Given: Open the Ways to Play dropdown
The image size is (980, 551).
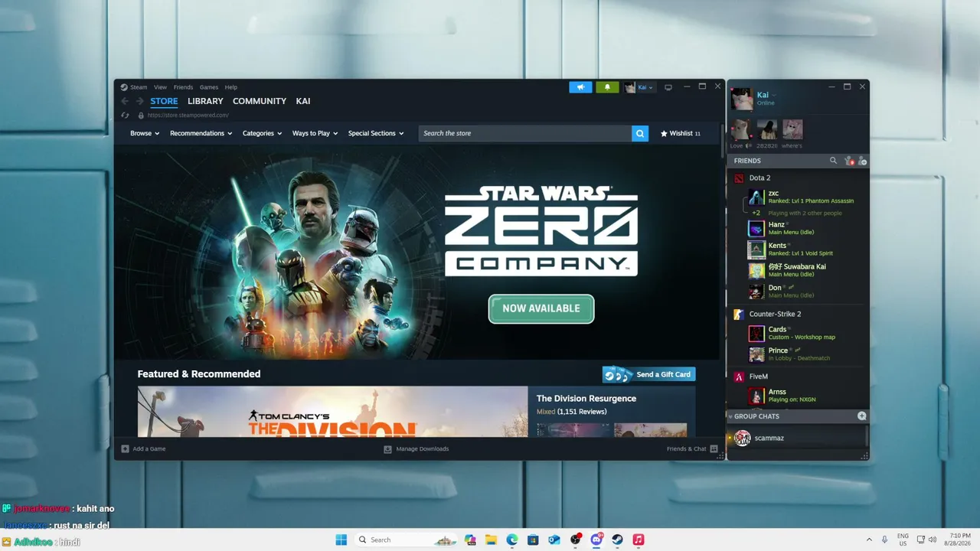Looking at the screenshot, I should pyautogui.click(x=315, y=133).
